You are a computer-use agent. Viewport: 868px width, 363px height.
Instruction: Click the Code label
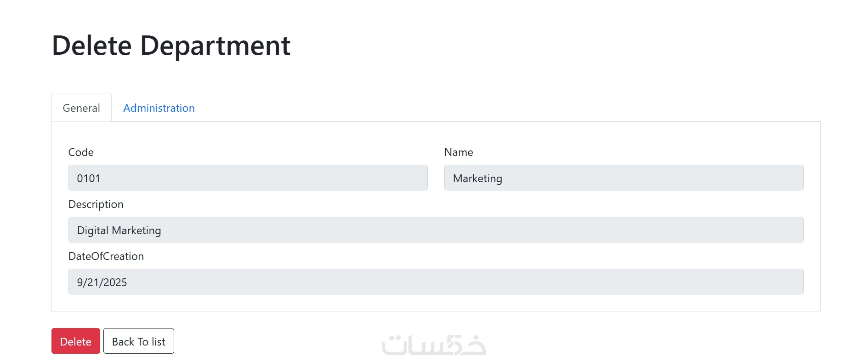pos(81,152)
